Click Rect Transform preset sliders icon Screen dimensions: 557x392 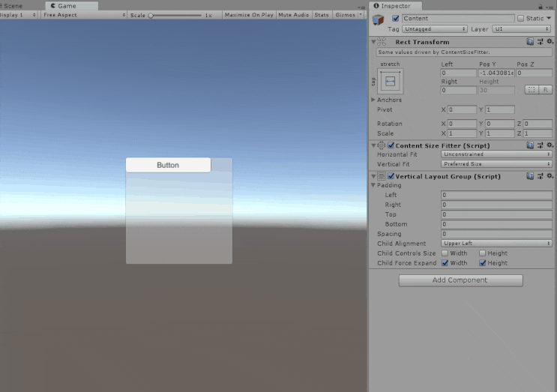pyautogui.click(x=540, y=42)
